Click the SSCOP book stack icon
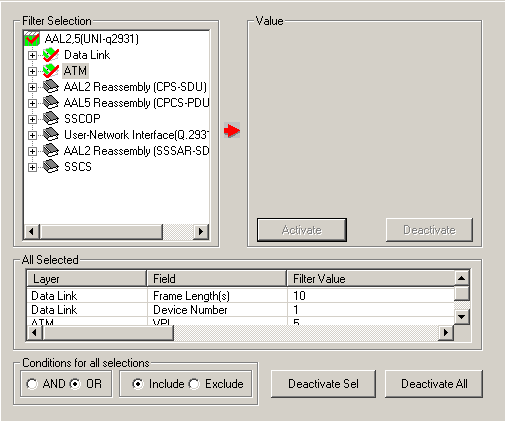The height and width of the screenshot is (421, 505). pos(51,118)
